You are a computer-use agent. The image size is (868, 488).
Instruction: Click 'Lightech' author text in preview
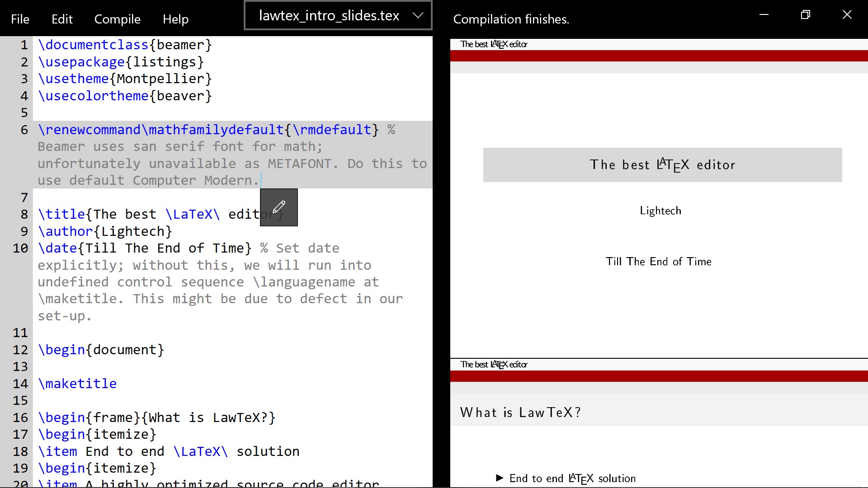point(660,211)
